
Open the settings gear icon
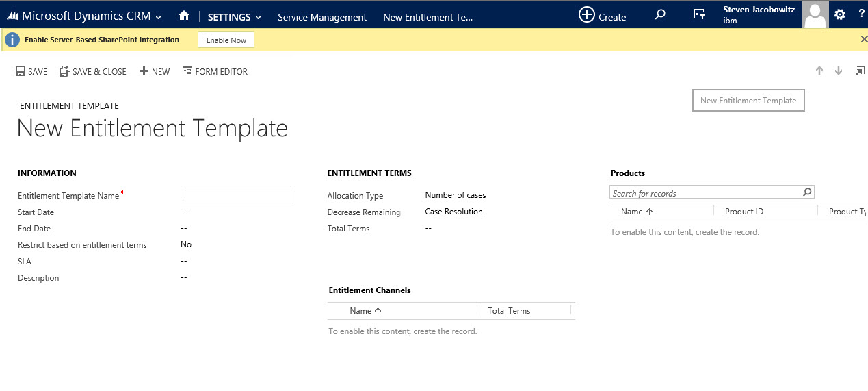pos(840,14)
